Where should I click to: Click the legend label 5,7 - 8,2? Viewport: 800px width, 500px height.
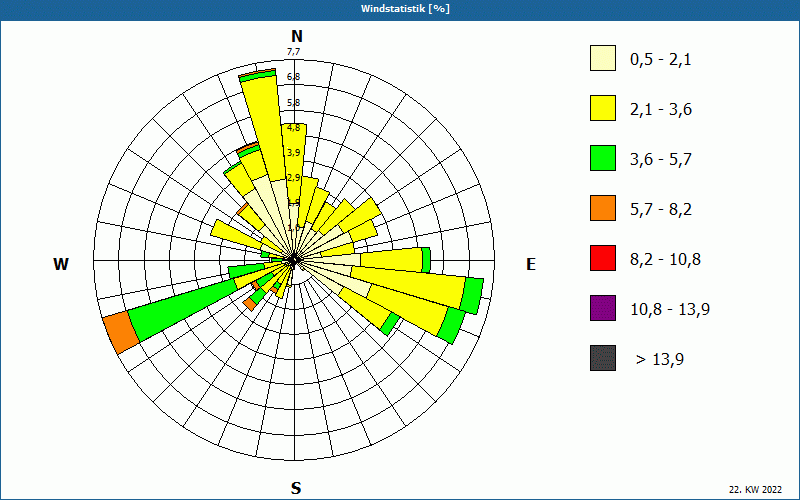pyautogui.click(x=661, y=210)
